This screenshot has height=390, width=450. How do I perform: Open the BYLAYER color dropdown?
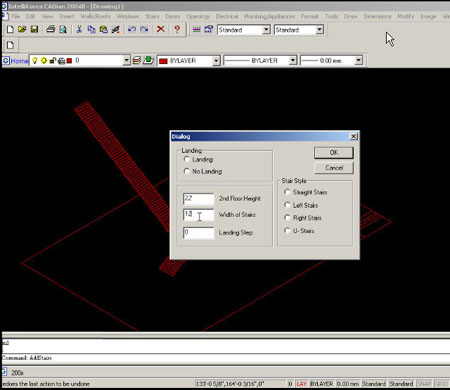click(216, 61)
